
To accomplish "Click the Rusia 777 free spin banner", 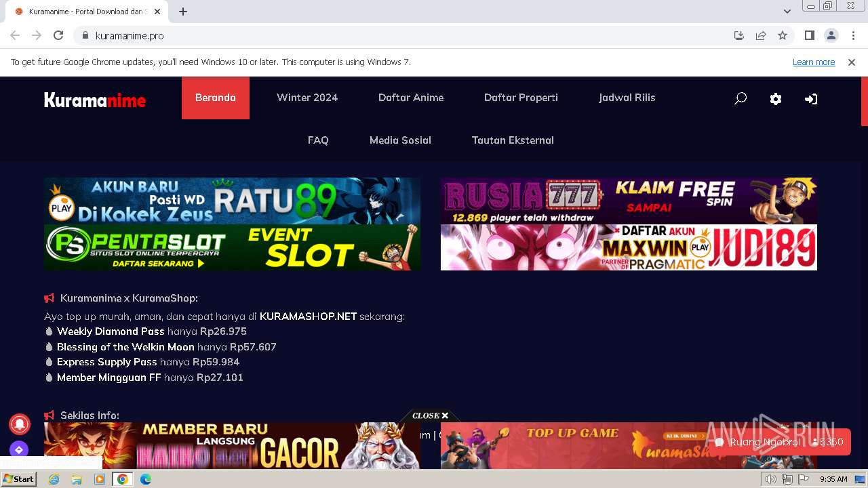I will click(629, 201).
